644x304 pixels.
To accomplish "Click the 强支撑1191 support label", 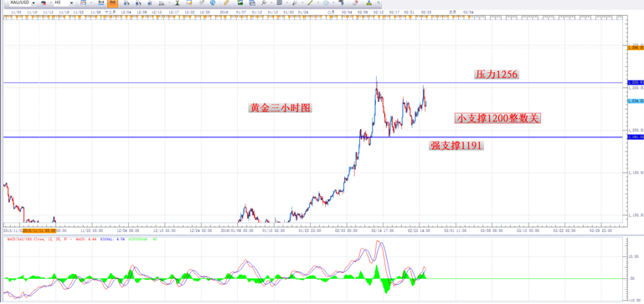I will tap(456, 146).
